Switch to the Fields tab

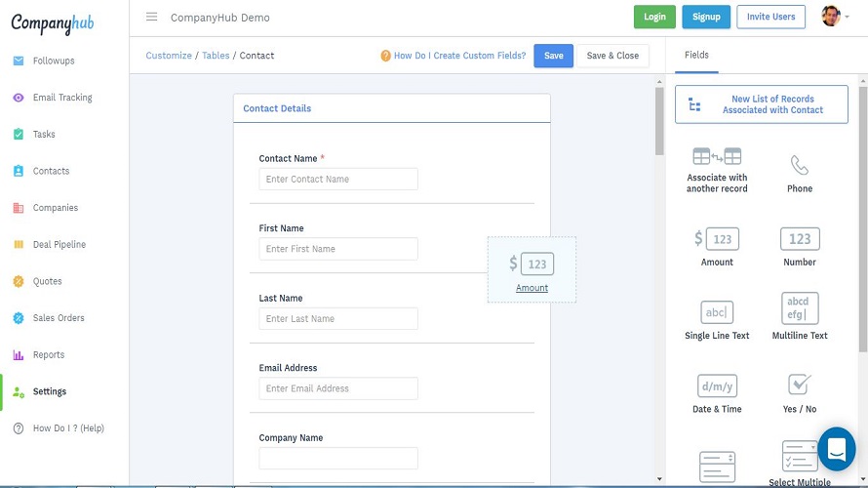[696, 55]
